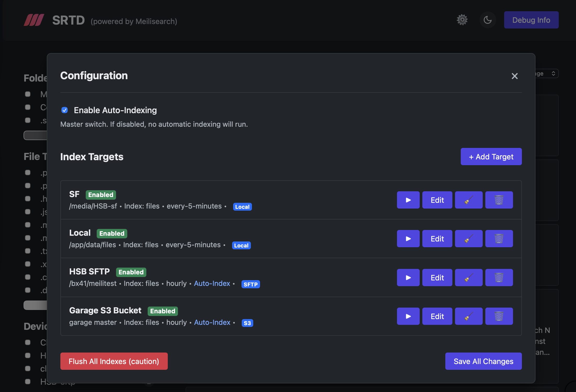Delete the HSB SFTP target via trash icon
Image resolution: width=576 pixels, height=392 pixels.
coord(499,278)
